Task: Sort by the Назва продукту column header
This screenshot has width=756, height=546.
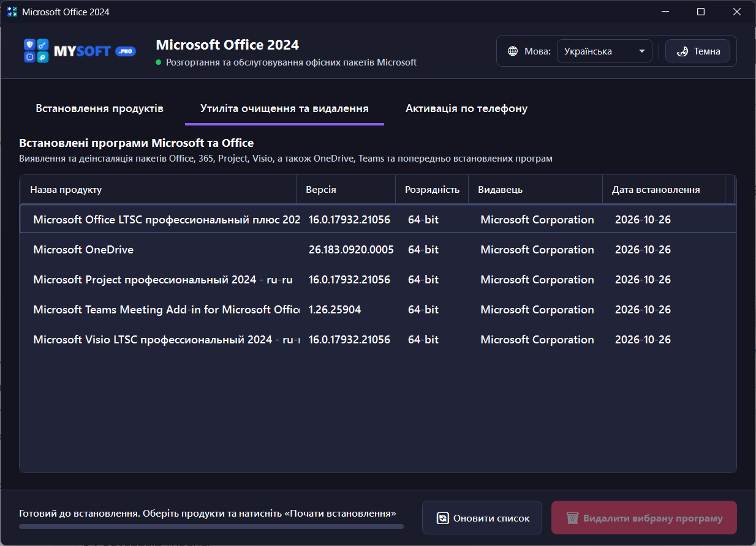Action: pos(158,190)
